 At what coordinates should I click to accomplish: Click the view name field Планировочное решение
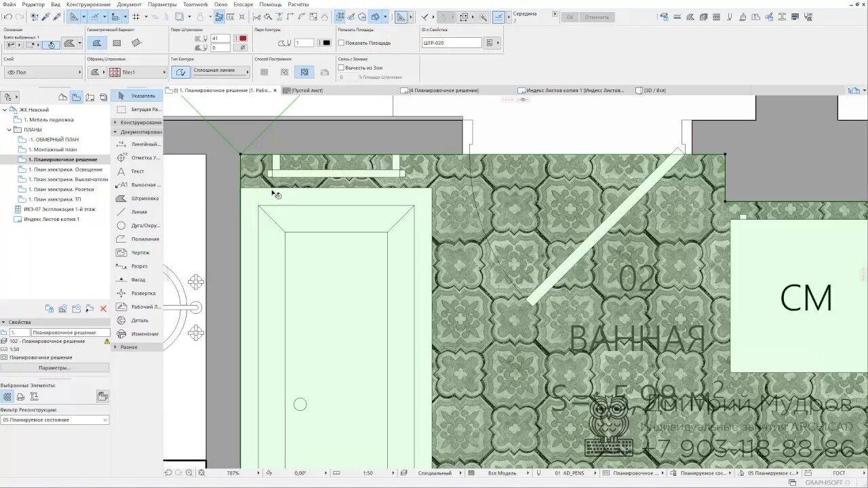71,333
